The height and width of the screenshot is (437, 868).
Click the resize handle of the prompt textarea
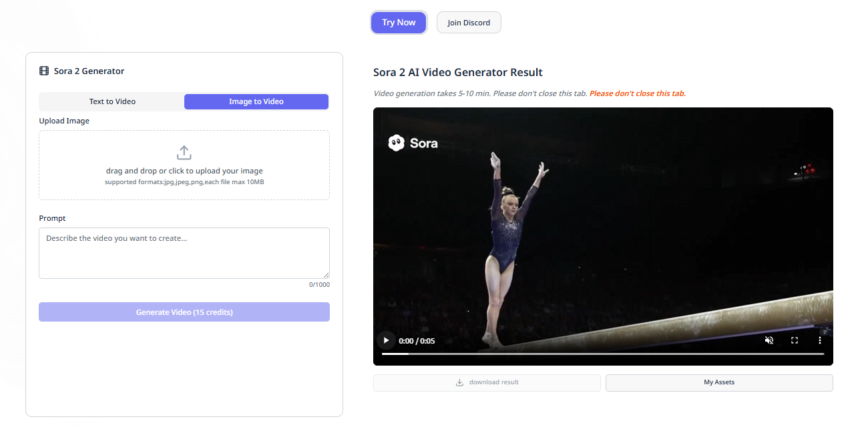(x=326, y=275)
